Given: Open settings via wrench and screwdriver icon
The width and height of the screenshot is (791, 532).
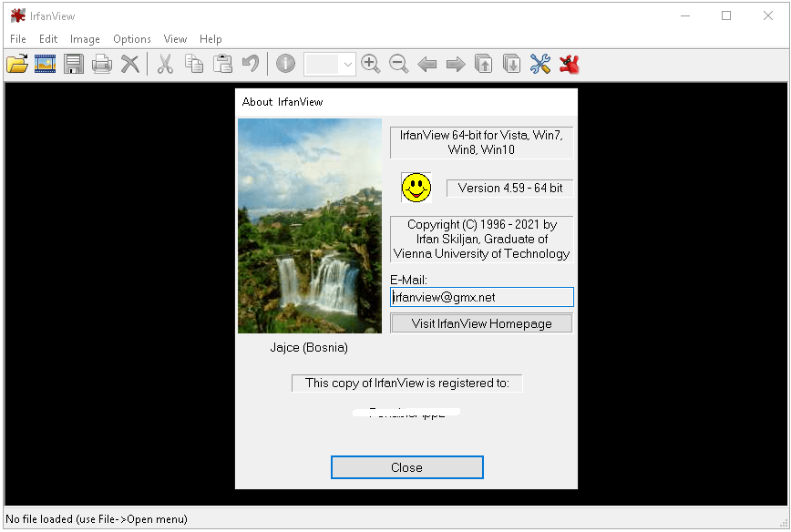Looking at the screenshot, I should point(540,64).
